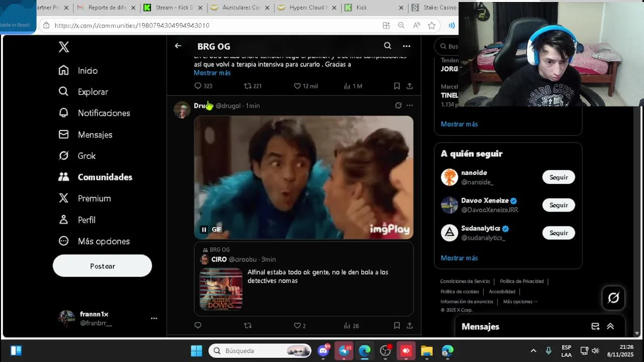Open Discord from the taskbar
The width and height of the screenshot is (644, 362).
coord(324,350)
